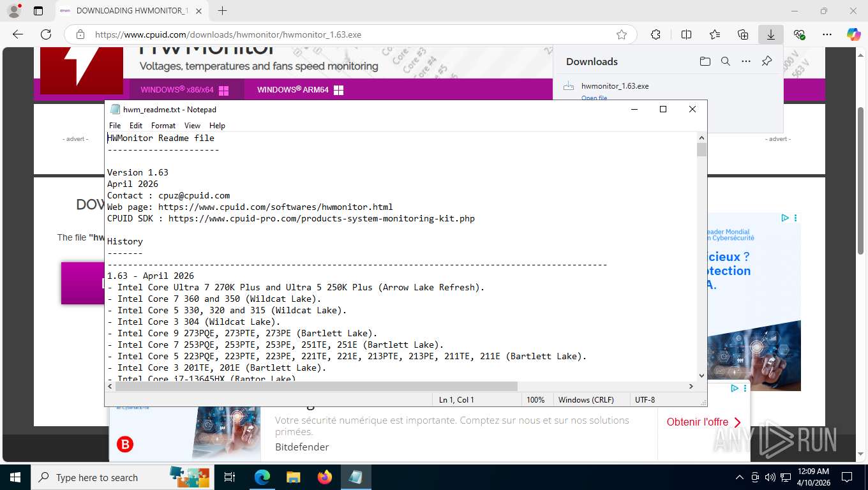Launch Firefox from the taskbar
The width and height of the screenshot is (868, 490).
coord(325,477)
